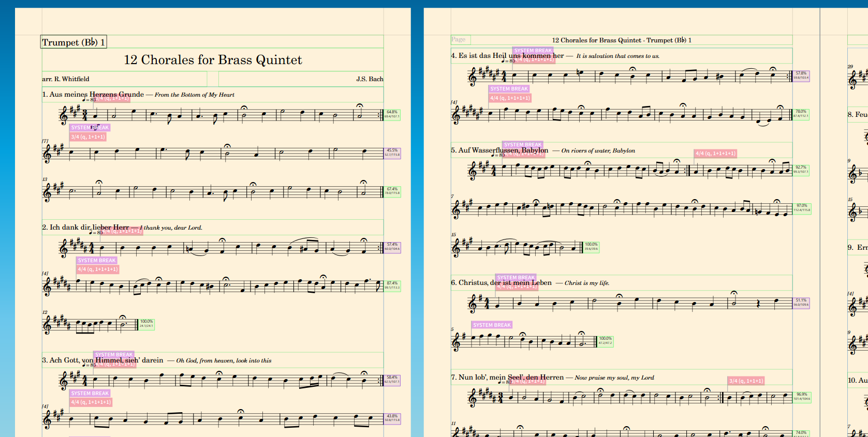Click subtitle 'It is salvation that comes to us.'
This screenshot has width=868, height=437.
618,56
